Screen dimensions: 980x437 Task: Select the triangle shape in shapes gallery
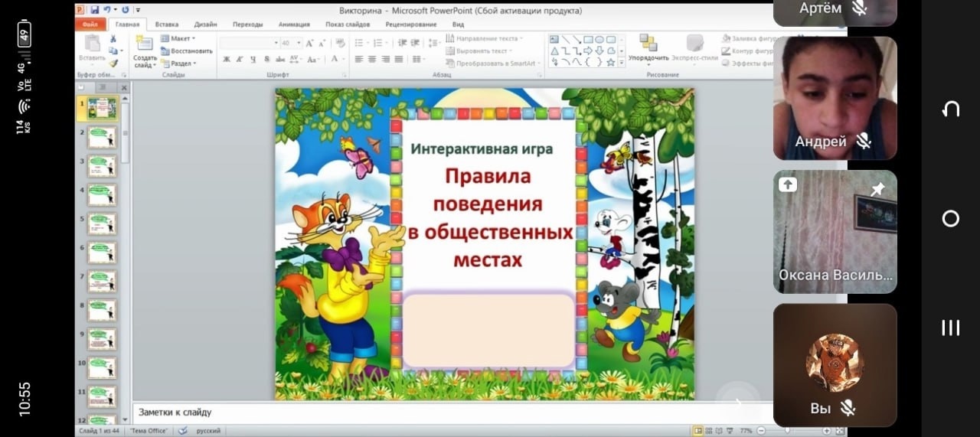point(554,51)
